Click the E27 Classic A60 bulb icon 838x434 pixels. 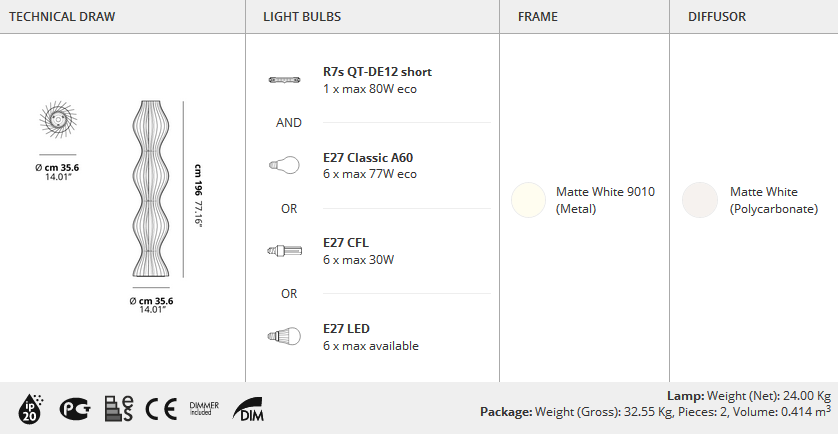[284, 165]
